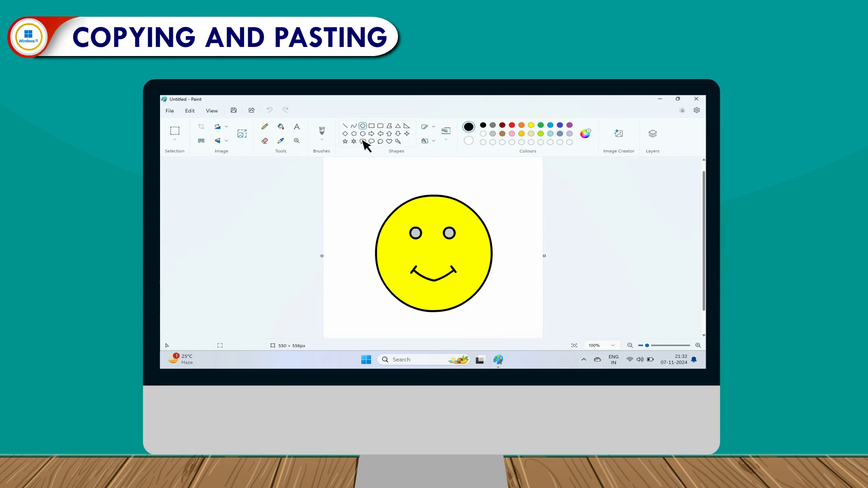Open the File menu
Image resolution: width=868 pixels, height=488 pixels.
[x=170, y=111]
